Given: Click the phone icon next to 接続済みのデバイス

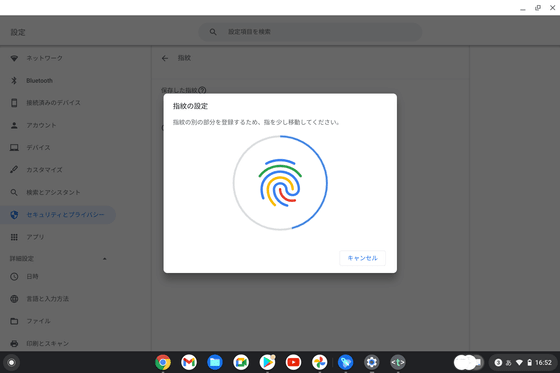Looking at the screenshot, I should tap(14, 103).
